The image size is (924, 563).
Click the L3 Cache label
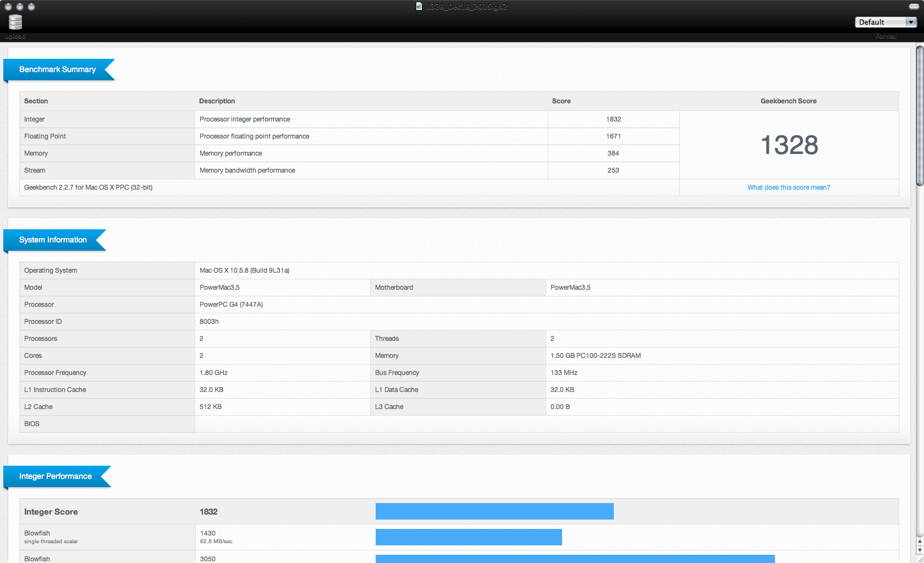389,407
